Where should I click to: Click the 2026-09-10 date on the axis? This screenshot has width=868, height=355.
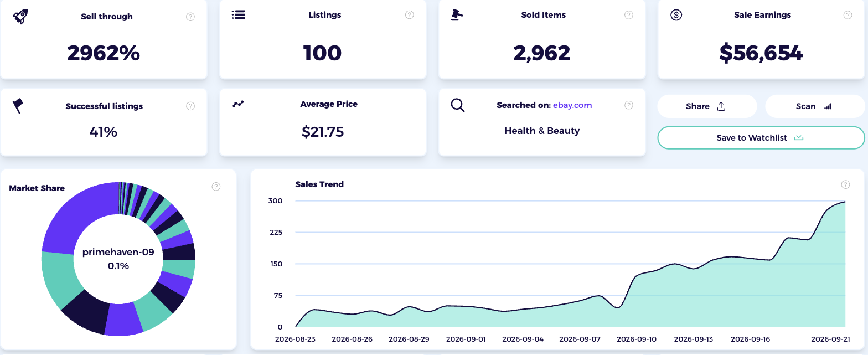click(x=637, y=339)
